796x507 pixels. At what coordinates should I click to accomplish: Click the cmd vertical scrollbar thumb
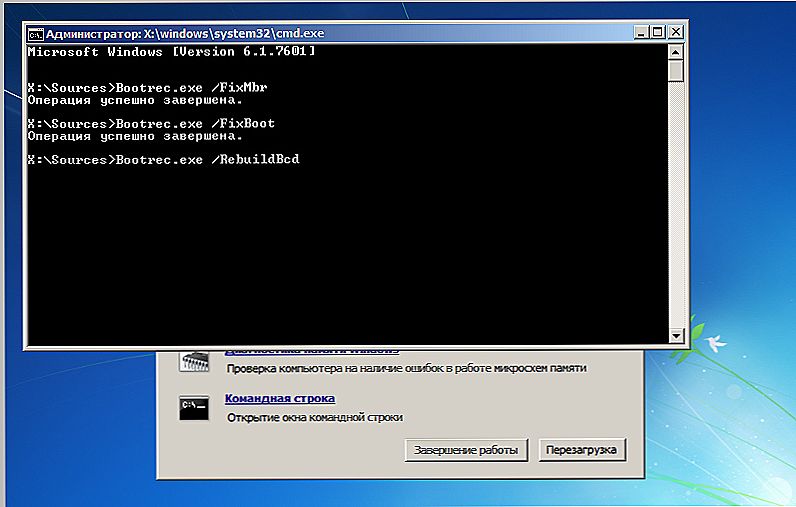click(675, 71)
